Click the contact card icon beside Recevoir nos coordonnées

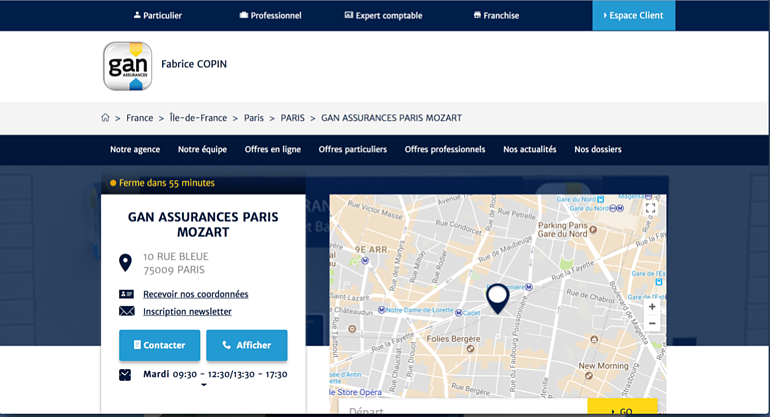127,294
